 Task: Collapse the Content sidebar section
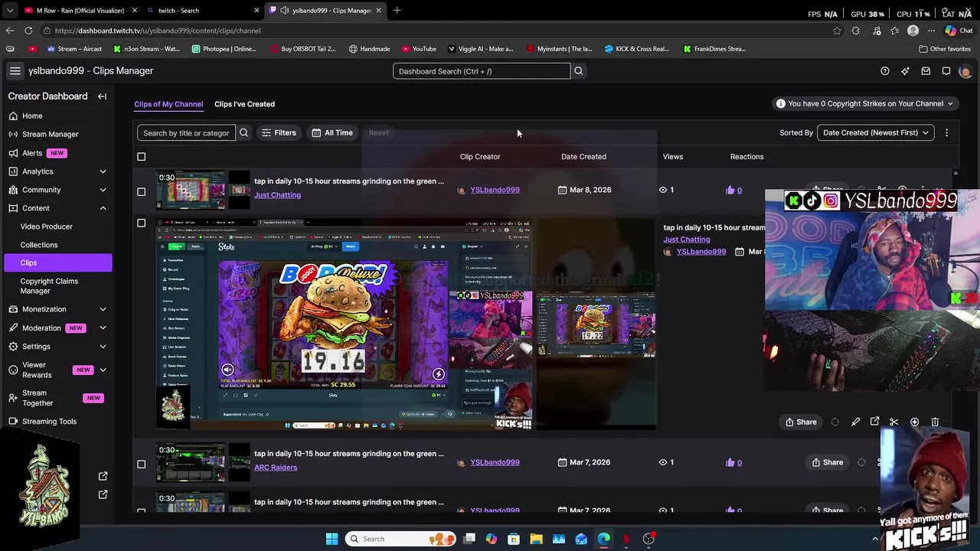(103, 208)
